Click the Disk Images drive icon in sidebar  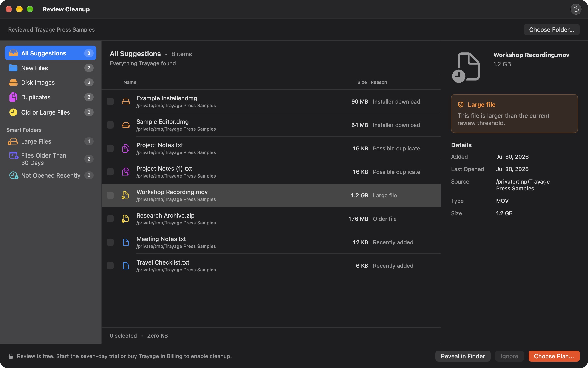[13, 83]
